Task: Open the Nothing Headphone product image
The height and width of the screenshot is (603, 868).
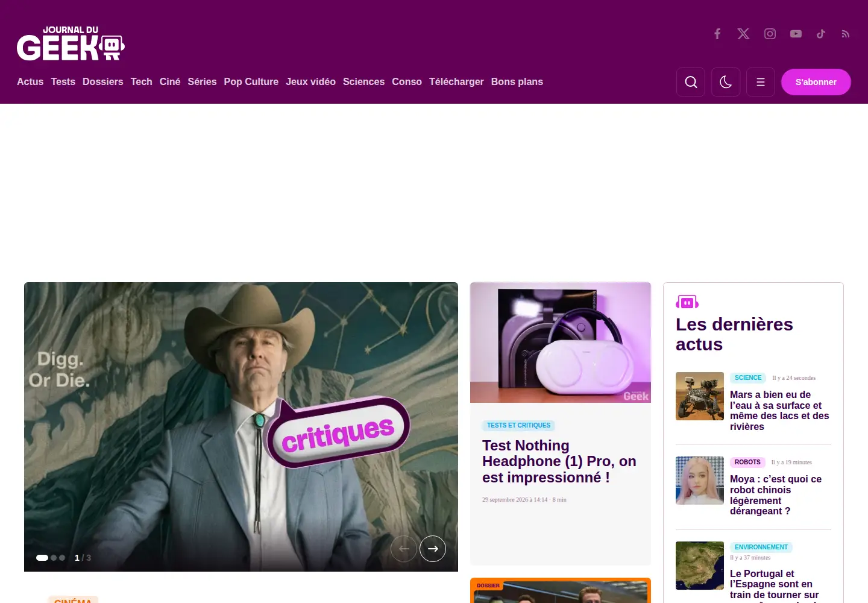Action: click(561, 343)
